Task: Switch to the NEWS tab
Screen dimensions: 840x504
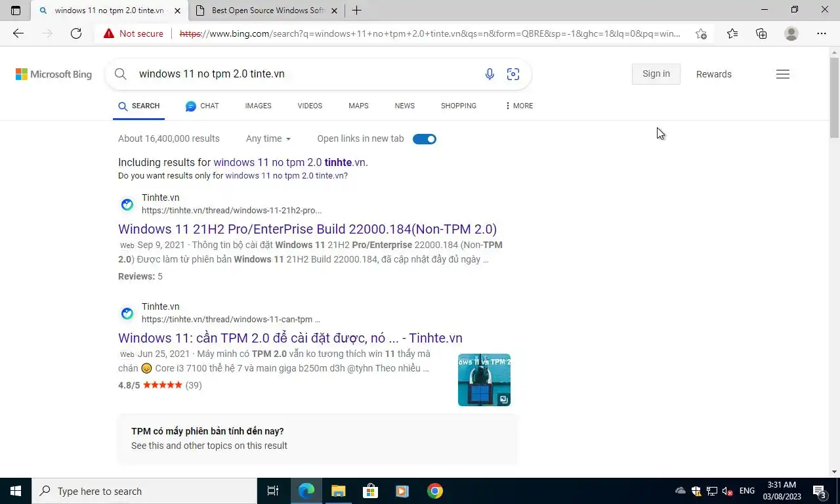Action: point(405,106)
